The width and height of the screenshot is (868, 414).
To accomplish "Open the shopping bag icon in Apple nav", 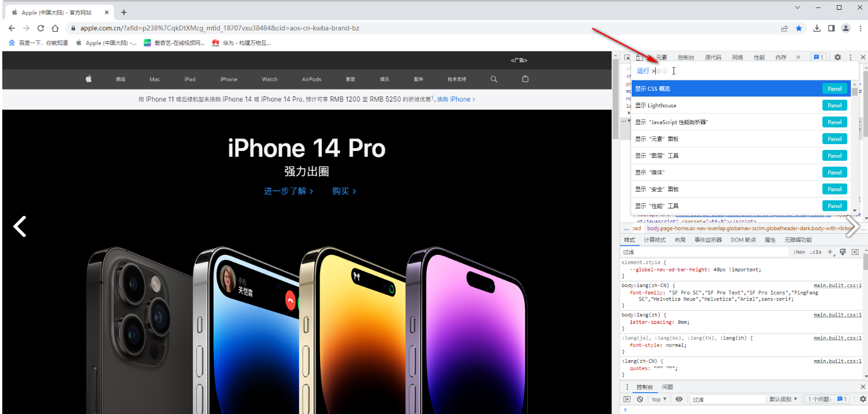I will [526, 79].
